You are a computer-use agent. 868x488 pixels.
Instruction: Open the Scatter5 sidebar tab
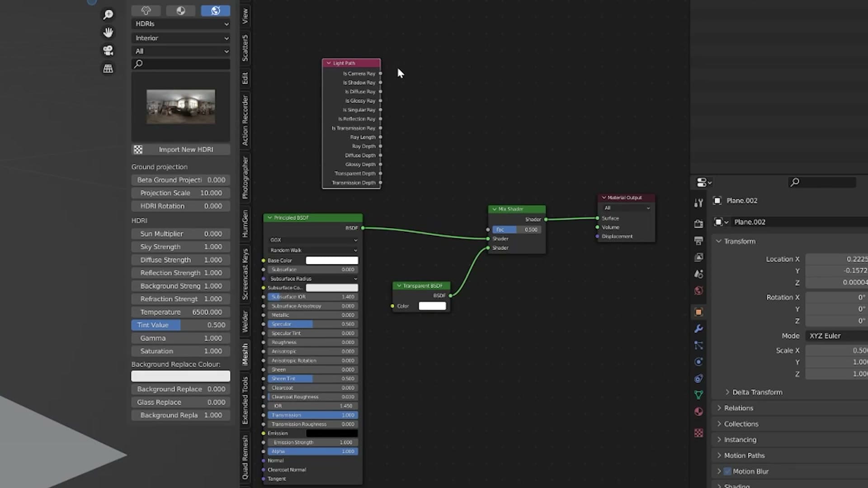pyautogui.click(x=245, y=48)
